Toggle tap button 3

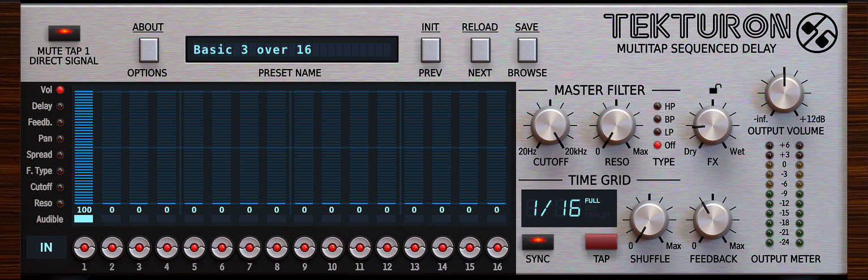(x=139, y=248)
